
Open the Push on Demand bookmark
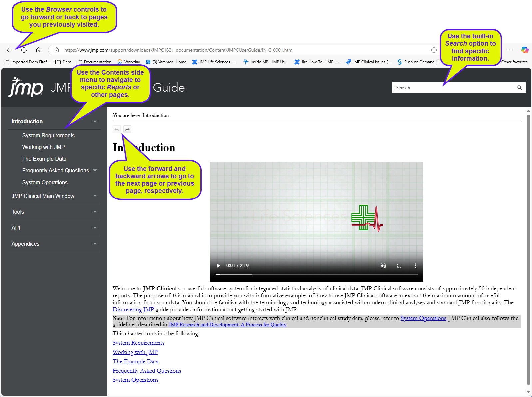pos(419,62)
